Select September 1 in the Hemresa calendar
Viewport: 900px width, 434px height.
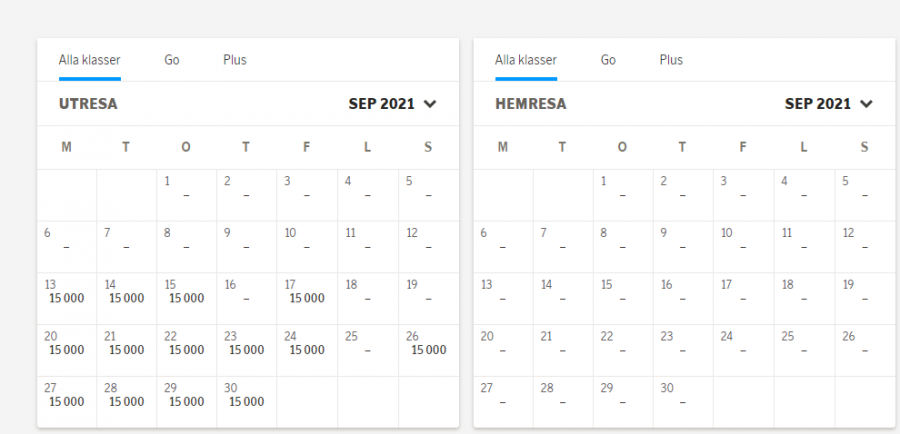tap(623, 194)
